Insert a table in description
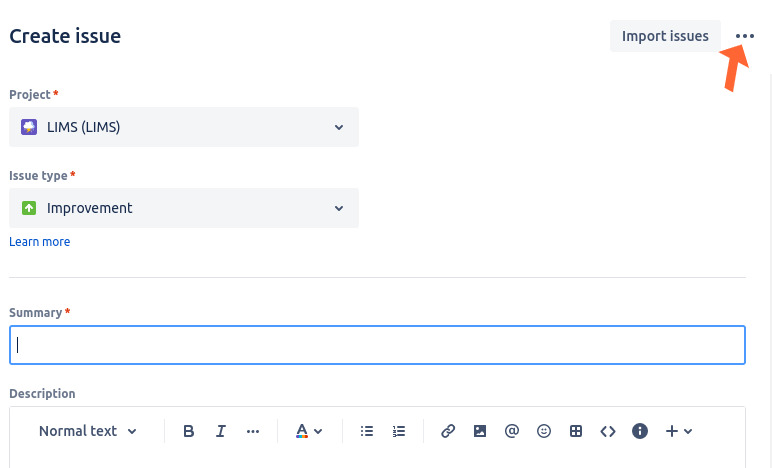 [x=576, y=431]
